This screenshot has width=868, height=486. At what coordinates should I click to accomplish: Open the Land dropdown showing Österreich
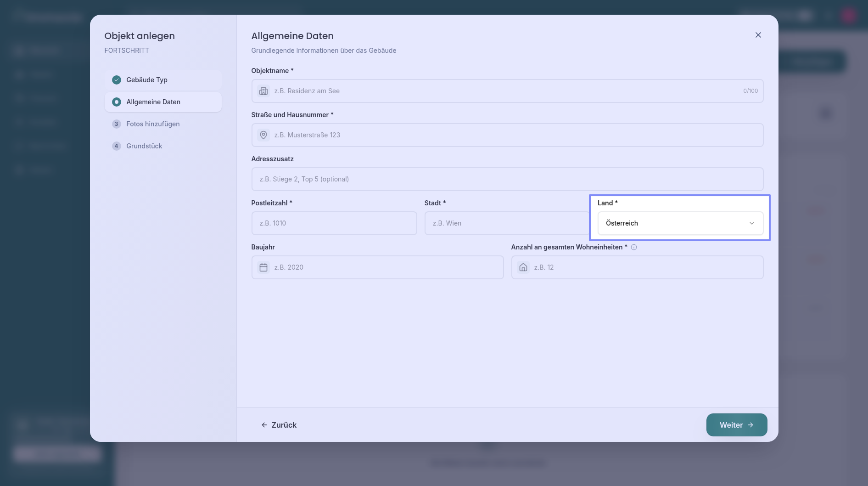click(675, 223)
